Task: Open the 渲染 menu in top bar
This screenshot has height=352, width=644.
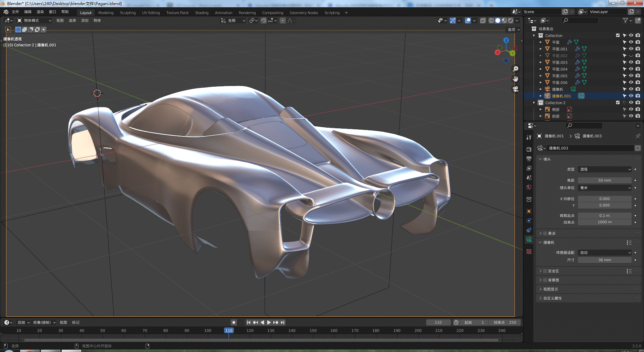Action: click(x=40, y=12)
